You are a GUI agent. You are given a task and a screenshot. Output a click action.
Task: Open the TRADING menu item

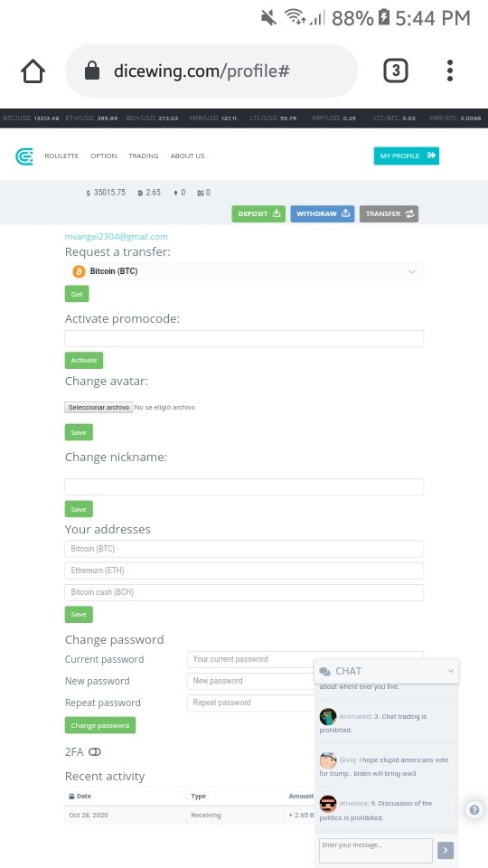(144, 156)
